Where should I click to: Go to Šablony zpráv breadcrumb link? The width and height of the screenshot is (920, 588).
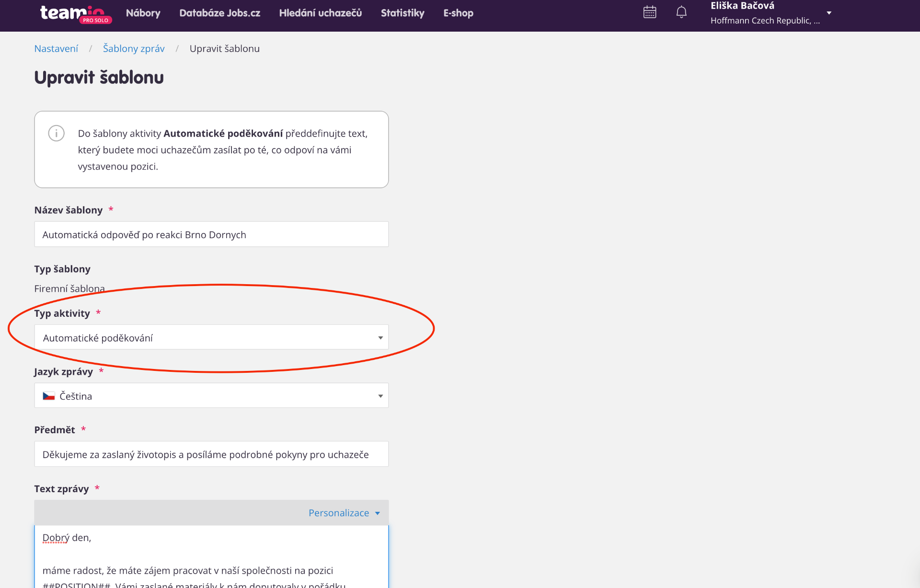point(134,48)
